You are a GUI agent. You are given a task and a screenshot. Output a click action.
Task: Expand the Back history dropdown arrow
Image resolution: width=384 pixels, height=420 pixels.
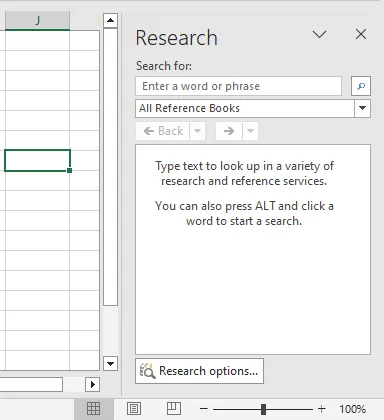point(197,131)
